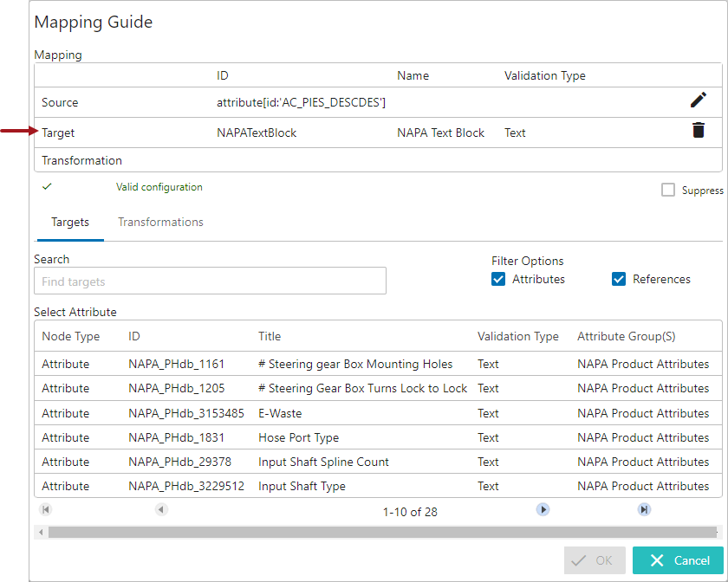The width and height of the screenshot is (728, 582).
Task: Go to previous page of attributes
Action: click(x=161, y=509)
